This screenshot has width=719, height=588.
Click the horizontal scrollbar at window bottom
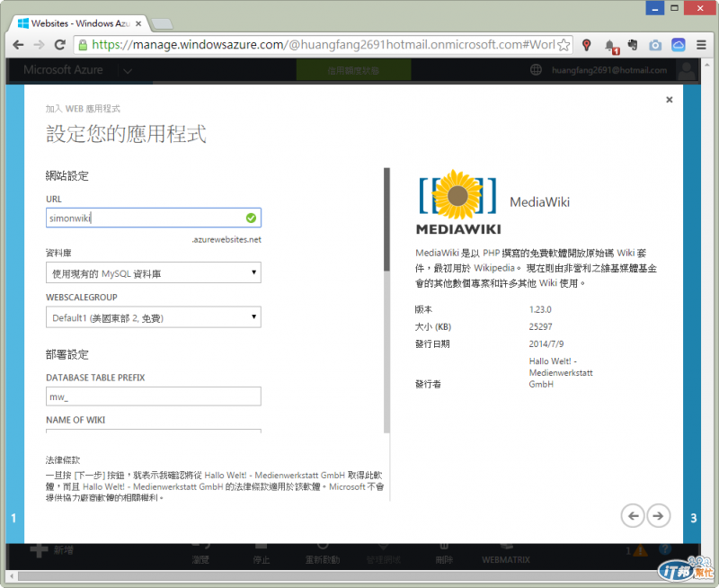coord(337,575)
